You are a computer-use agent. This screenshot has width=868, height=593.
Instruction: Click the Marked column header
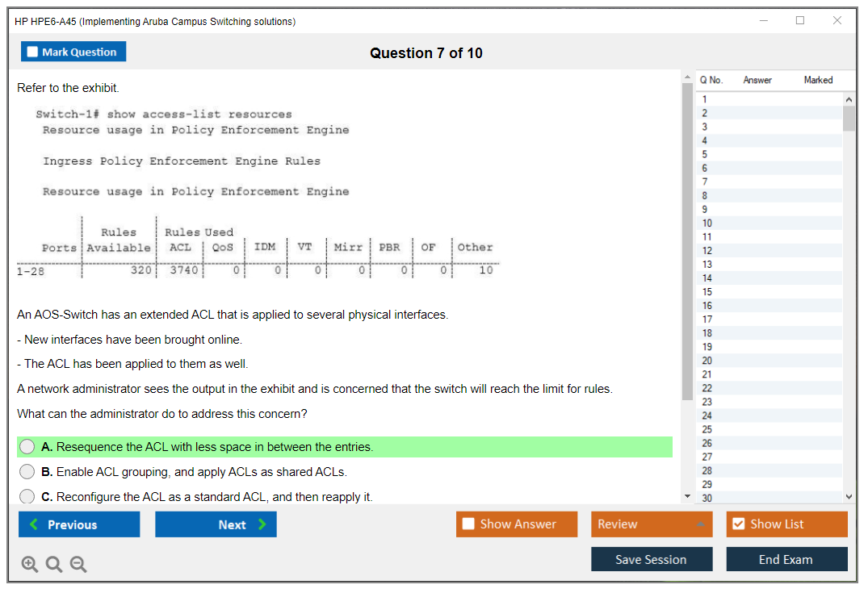click(x=818, y=80)
